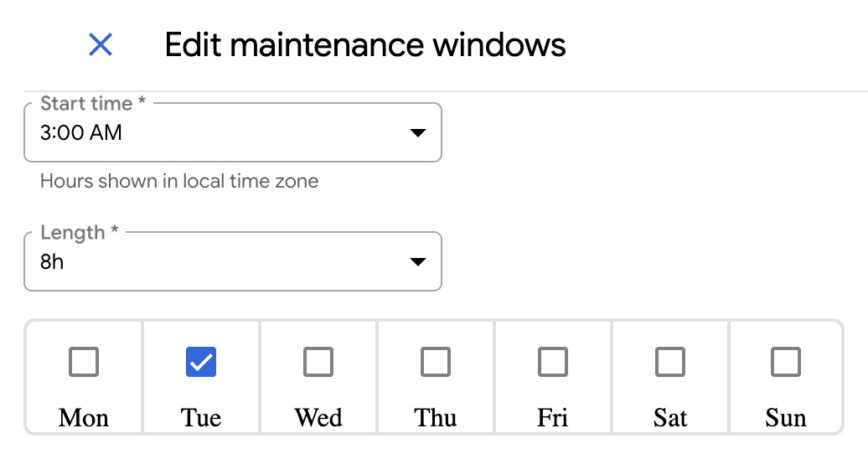Turn on the Saturday checkbox

(669, 362)
